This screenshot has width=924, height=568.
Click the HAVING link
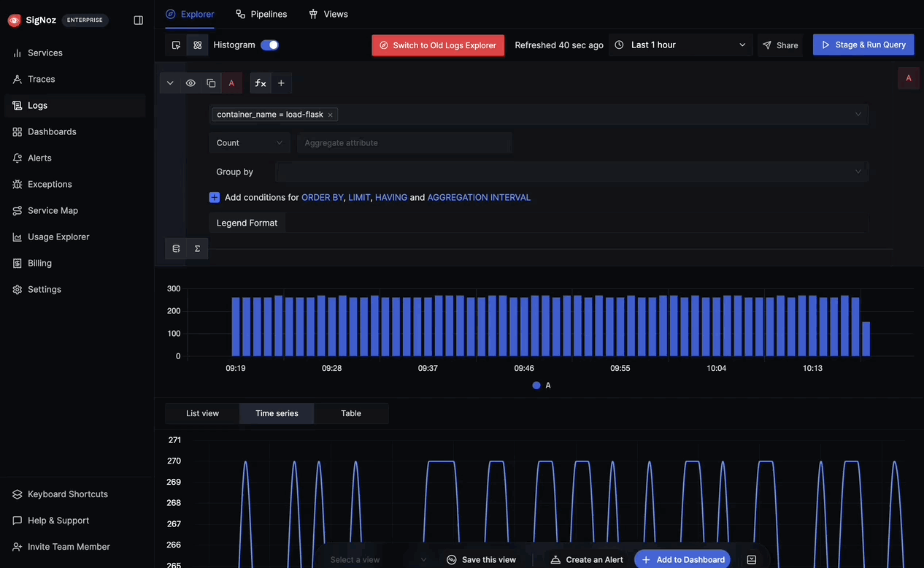click(391, 197)
